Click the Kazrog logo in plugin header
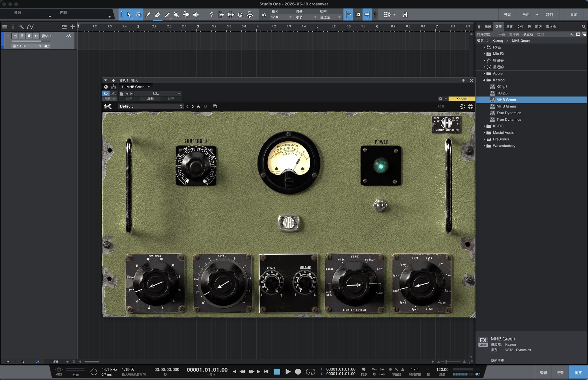588x380 pixels. click(x=108, y=106)
